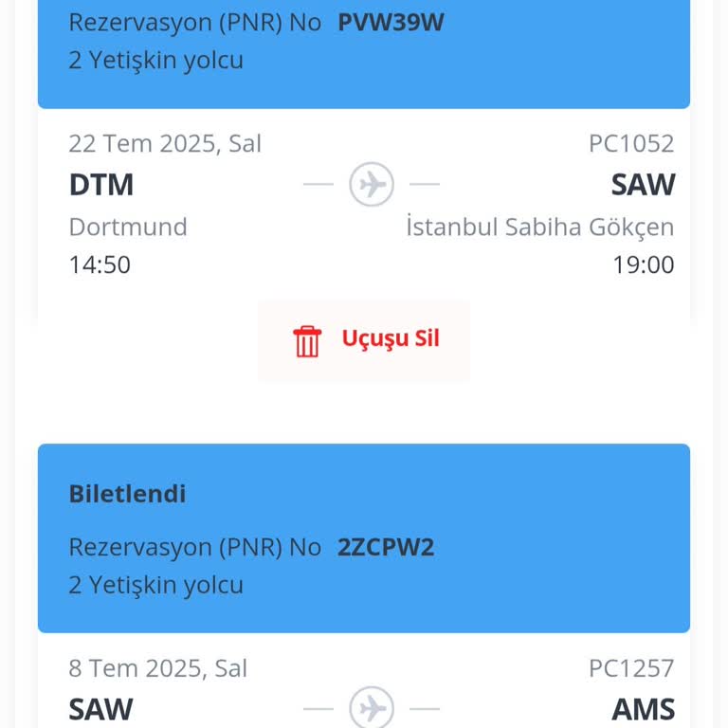Click the date 8 Tem 2025, Sal

pos(157,668)
